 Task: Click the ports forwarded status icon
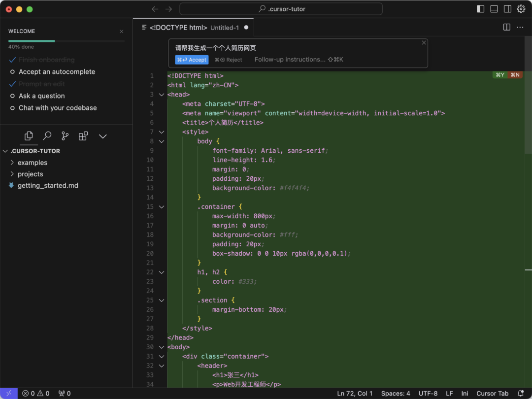[x=65, y=394]
